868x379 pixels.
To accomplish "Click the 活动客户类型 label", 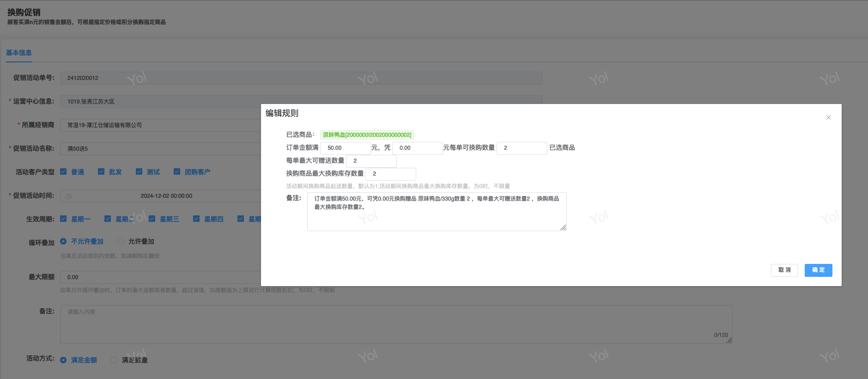I will tap(35, 172).
